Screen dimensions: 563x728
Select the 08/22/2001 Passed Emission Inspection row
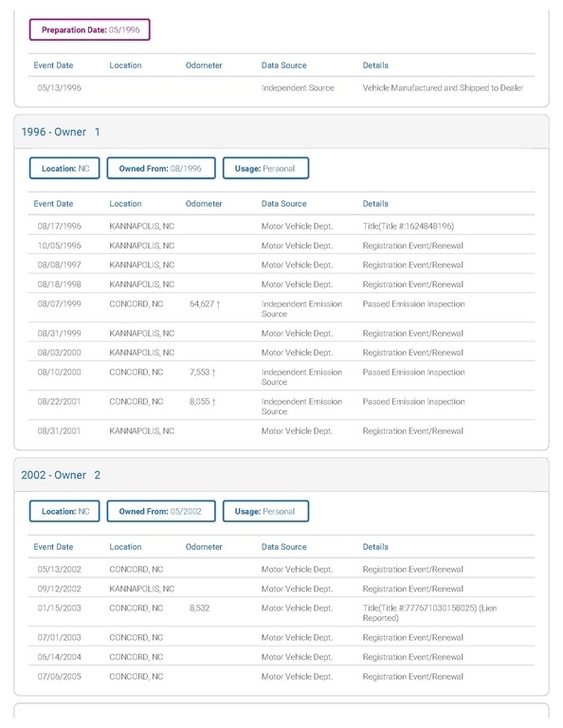click(281, 406)
